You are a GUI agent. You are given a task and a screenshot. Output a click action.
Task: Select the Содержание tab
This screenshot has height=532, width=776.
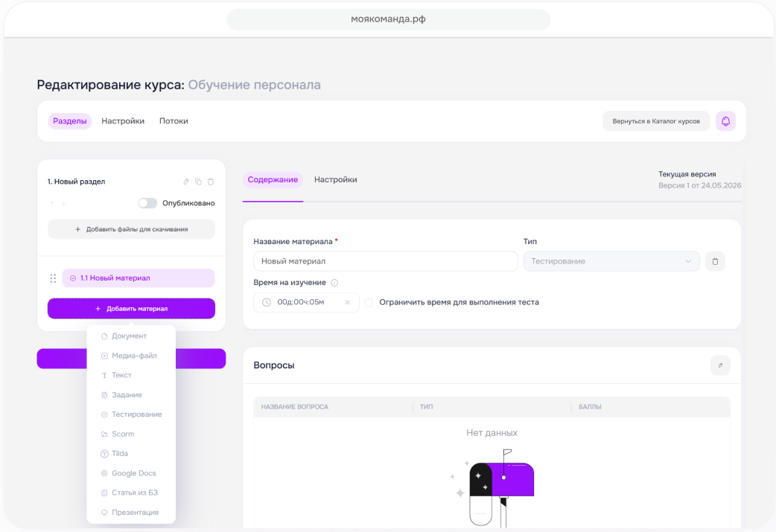[273, 179]
